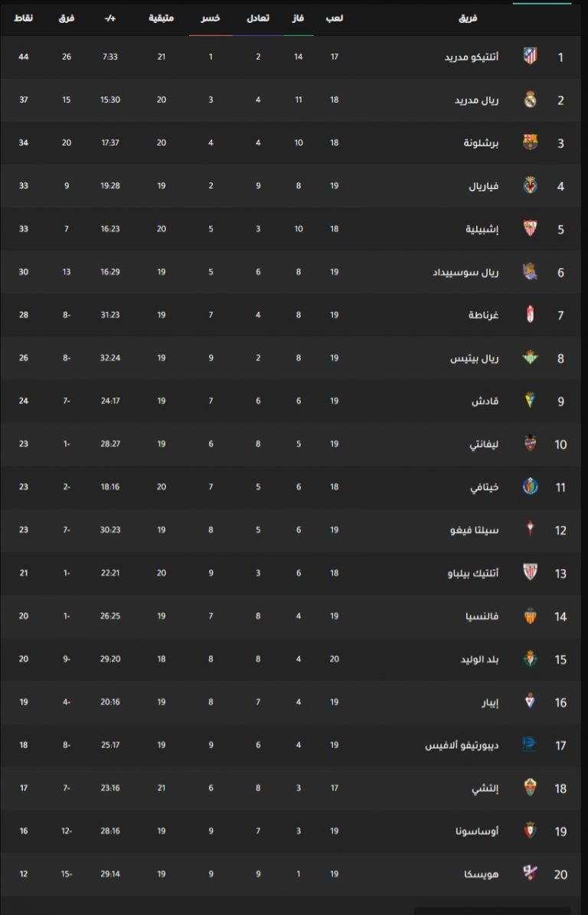
Task: Click the Barcelona club crest
Action: (530, 142)
